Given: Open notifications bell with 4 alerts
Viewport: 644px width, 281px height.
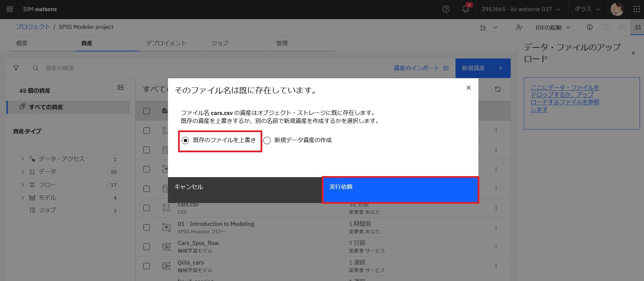Looking at the screenshot, I should pos(466,9).
